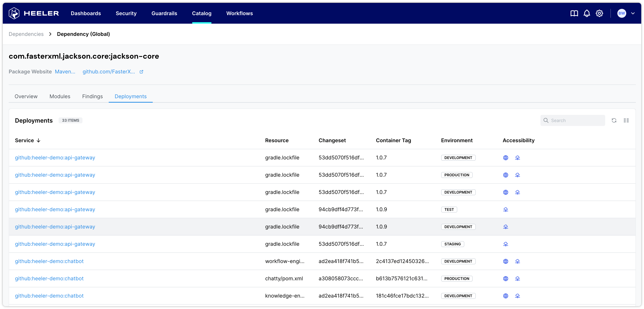The image size is (644, 309).
Task: Expand the BW user account dropdown
Action: click(633, 13)
